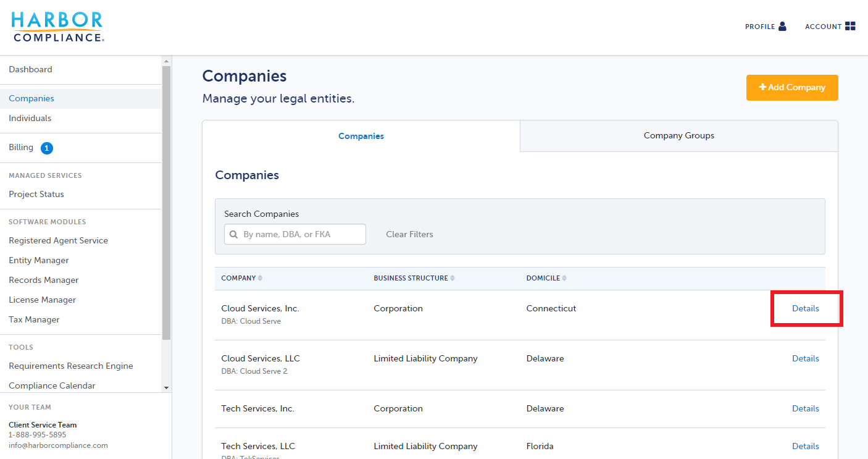Click the Harbor Compliance logo
This screenshot has width=868, height=459.
tap(57, 27)
